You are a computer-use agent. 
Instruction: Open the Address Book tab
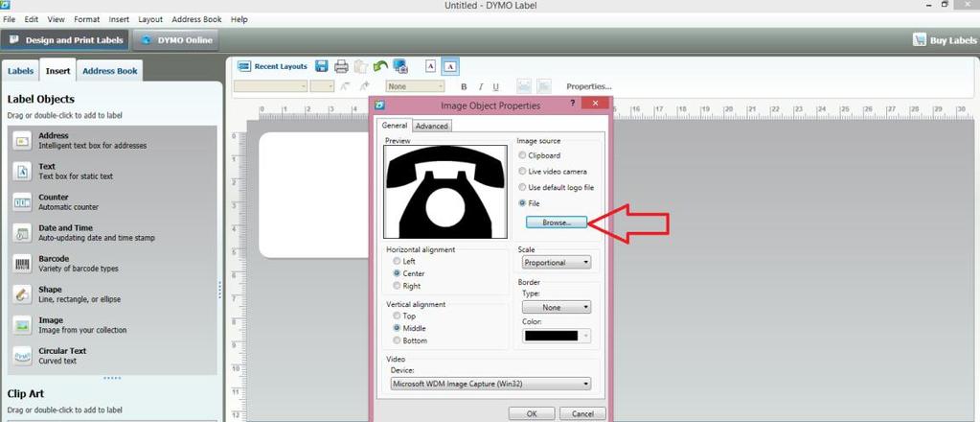pos(110,71)
